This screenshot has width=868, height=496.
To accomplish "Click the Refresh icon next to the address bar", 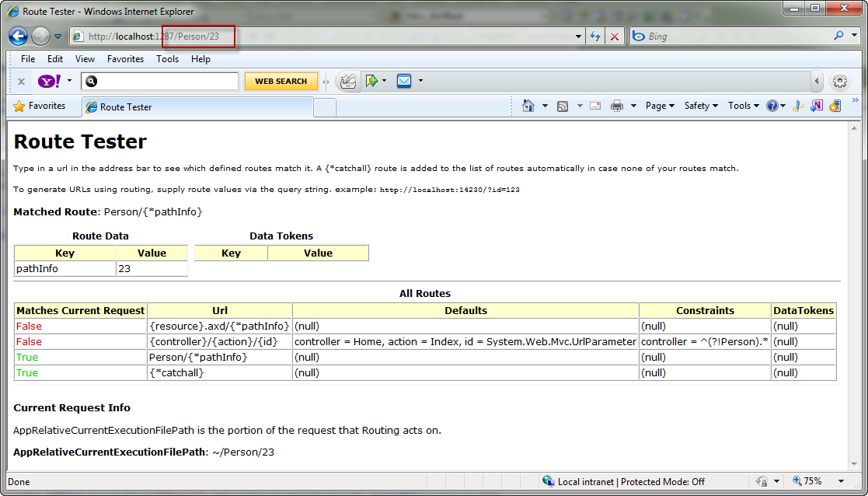I will point(595,37).
